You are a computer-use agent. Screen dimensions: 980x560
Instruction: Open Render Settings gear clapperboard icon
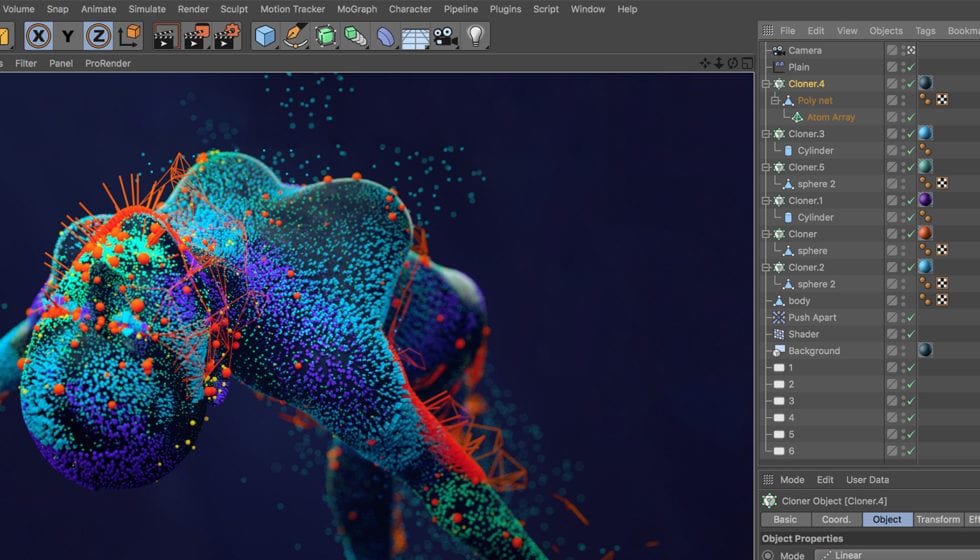click(227, 36)
